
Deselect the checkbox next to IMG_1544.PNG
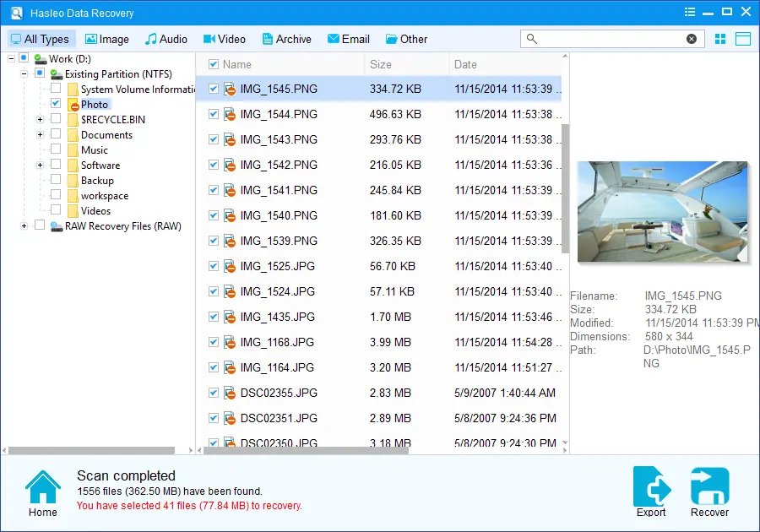(x=213, y=114)
